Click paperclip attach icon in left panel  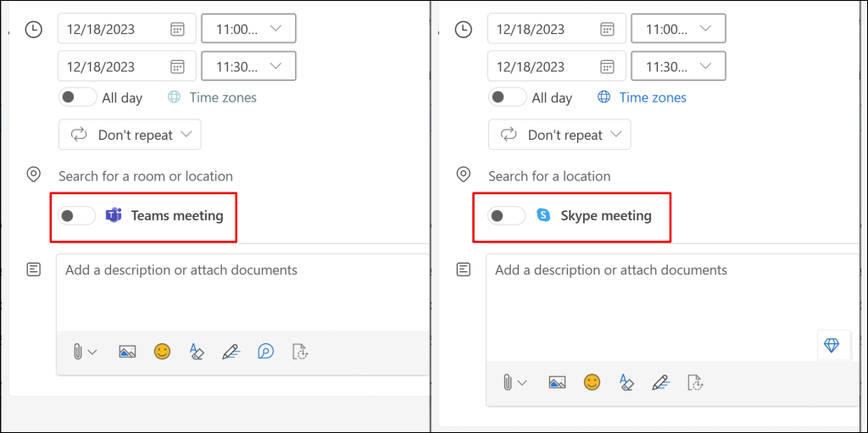pos(78,352)
